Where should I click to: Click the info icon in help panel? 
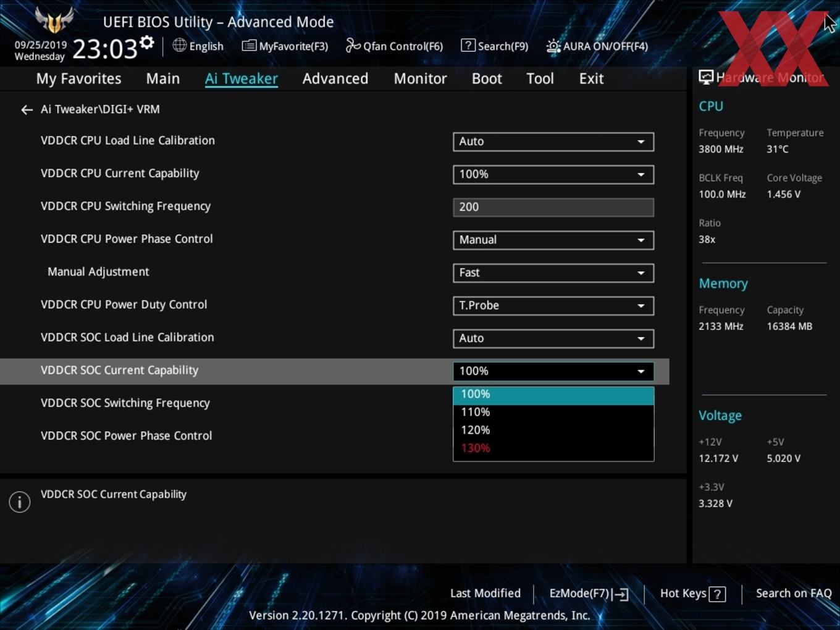coord(20,502)
